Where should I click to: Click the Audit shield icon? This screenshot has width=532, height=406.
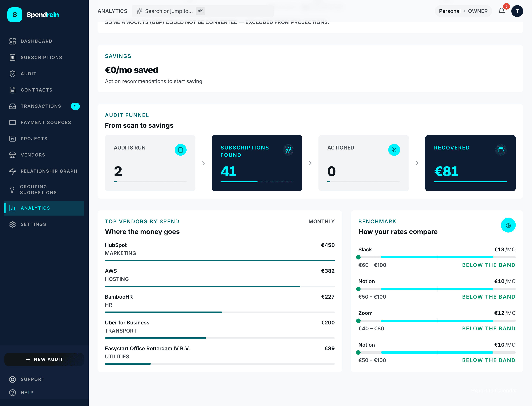(x=13, y=74)
